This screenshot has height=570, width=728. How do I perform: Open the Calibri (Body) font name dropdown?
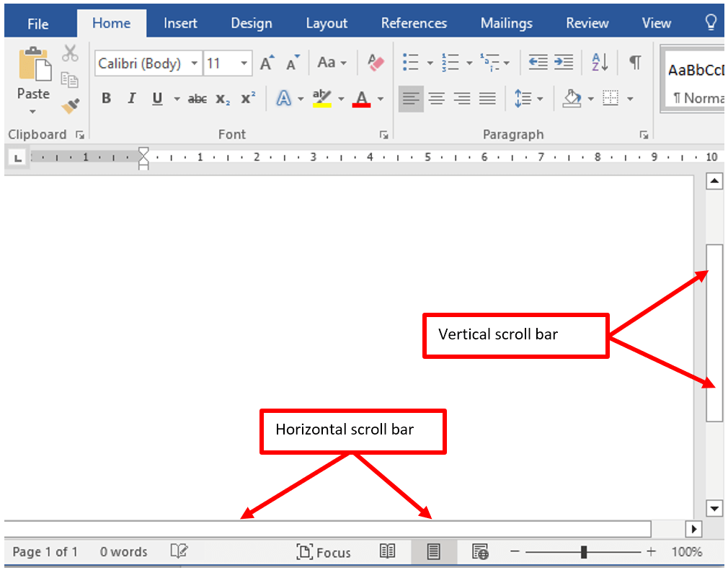[195, 63]
